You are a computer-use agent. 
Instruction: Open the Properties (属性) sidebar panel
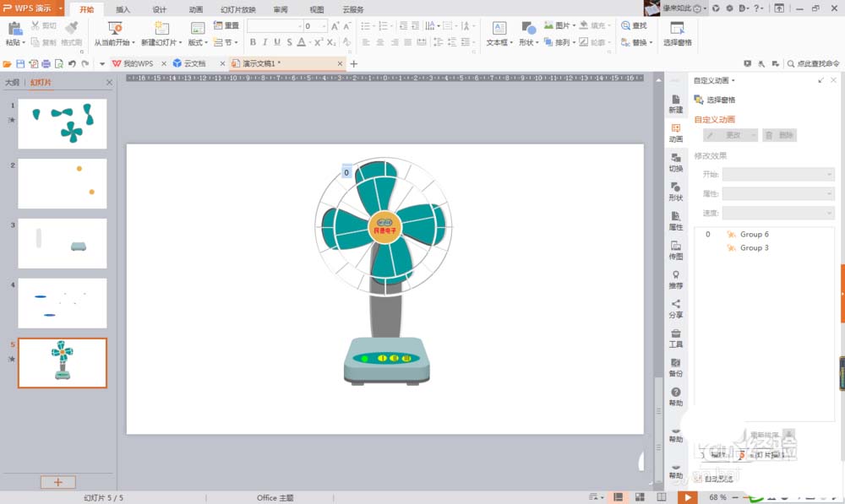(676, 221)
